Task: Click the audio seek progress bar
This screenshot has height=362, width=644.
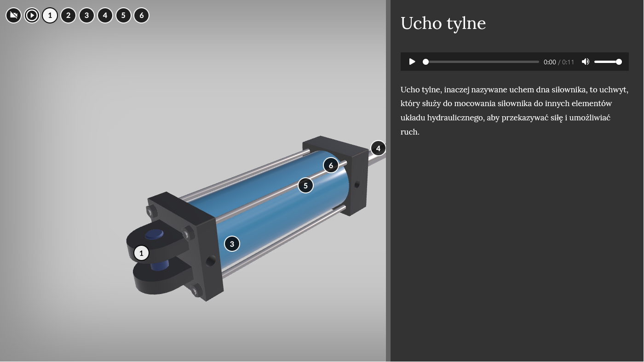Action: (x=481, y=62)
